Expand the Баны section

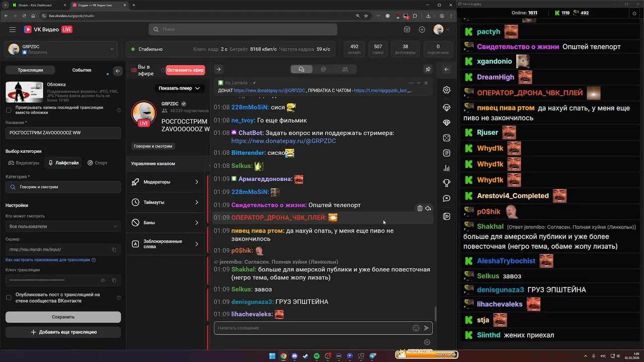pyautogui.click(x=165, y=222)
